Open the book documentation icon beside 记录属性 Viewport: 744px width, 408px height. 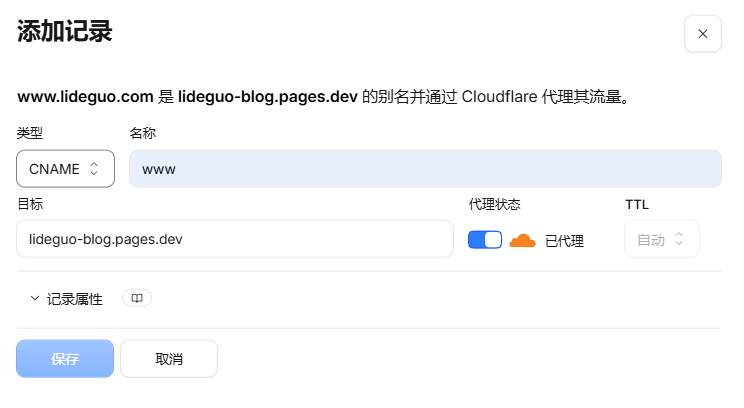[137, 298]
